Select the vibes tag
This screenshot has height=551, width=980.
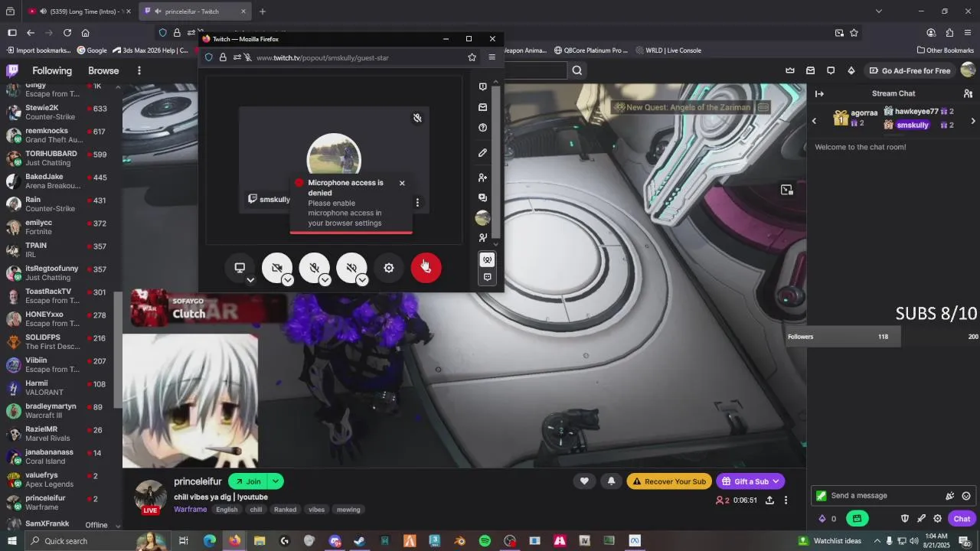(x=316, y=510)
